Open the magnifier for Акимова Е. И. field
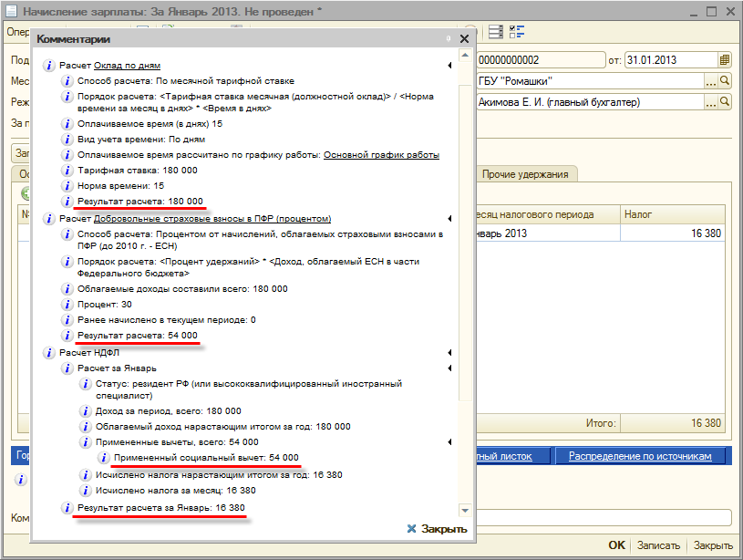This screenshot has height=560, width=743. click(724, 102)
